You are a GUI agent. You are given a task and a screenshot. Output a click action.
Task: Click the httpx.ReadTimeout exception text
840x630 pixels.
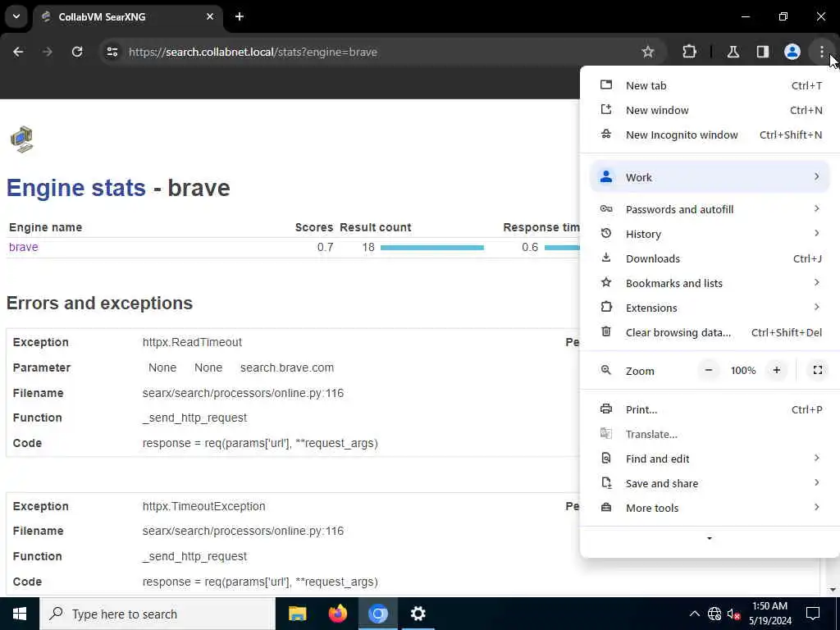192,342
